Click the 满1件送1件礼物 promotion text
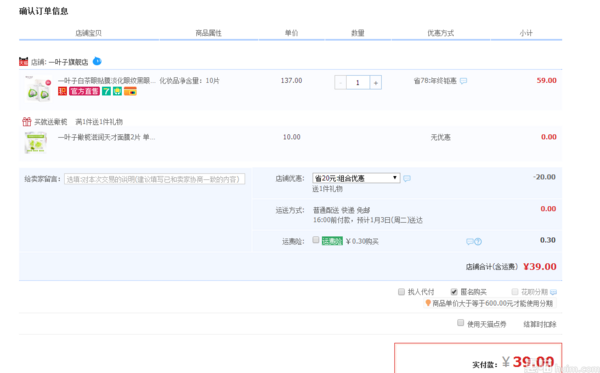The width and height of the screenshot is (600, 373). tap(99, 122)
